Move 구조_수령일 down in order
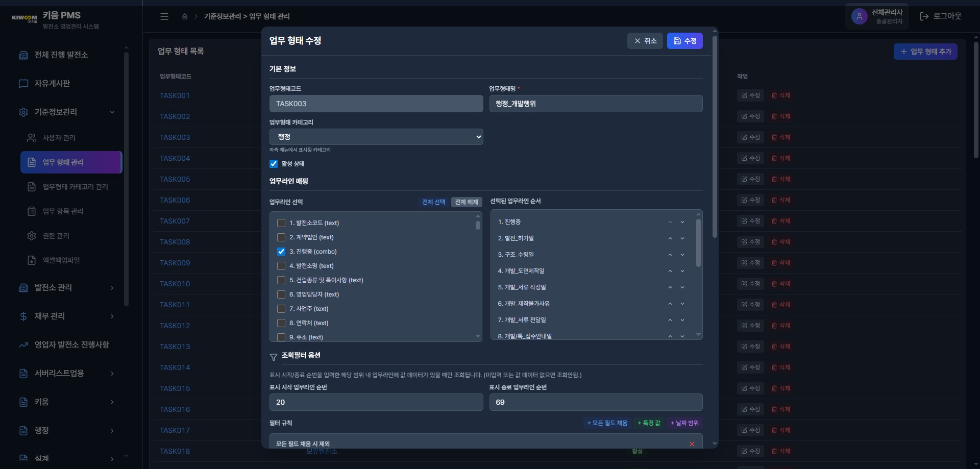980x469 pixels. 682,255
